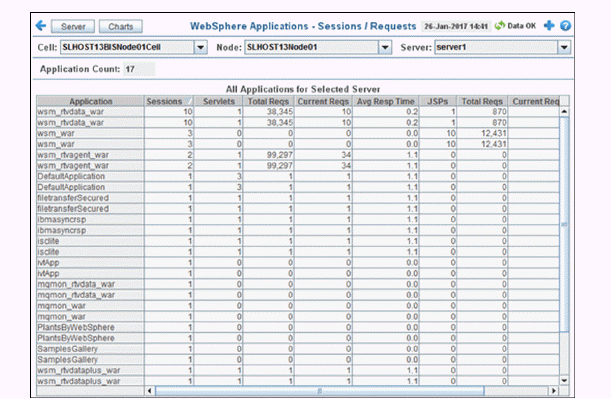Viewport: 611px width, 399px height.
Task: Select the first isclite row
Action: coord(298,241)
